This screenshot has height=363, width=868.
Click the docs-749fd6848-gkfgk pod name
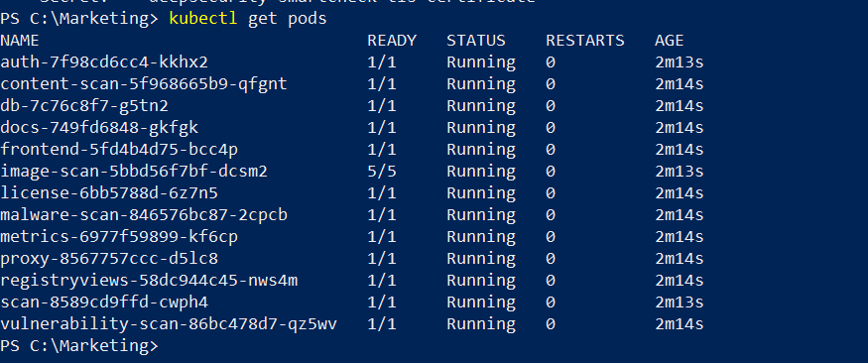click(x=99, y=128)
